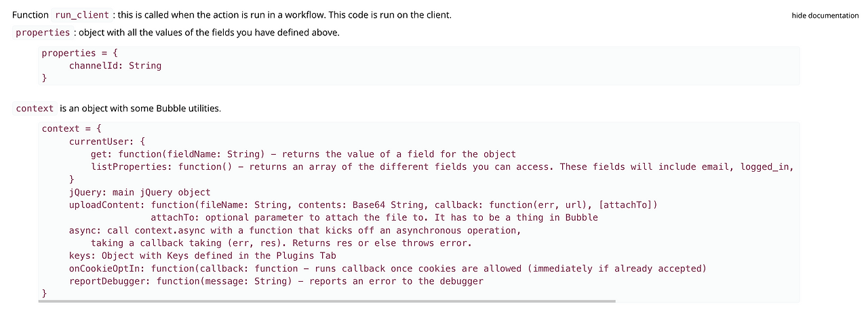Click the horizontal scrollbar under context code

[326, 301]
